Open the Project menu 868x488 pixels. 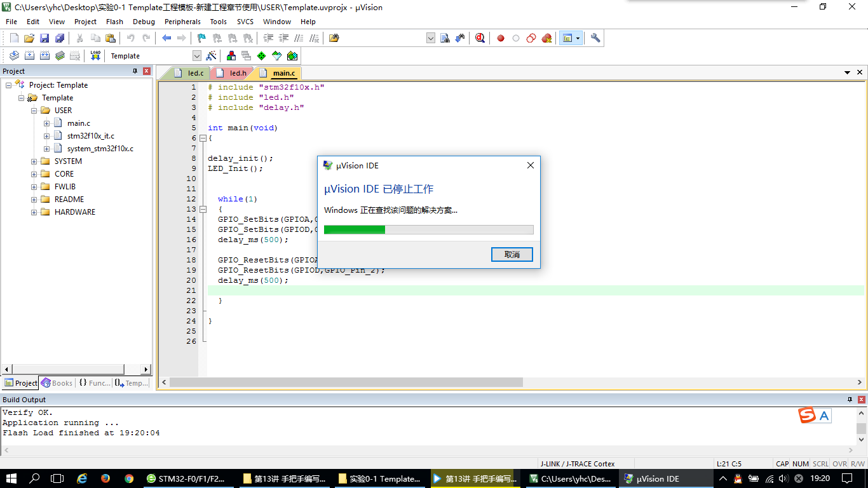click(85, 22)
